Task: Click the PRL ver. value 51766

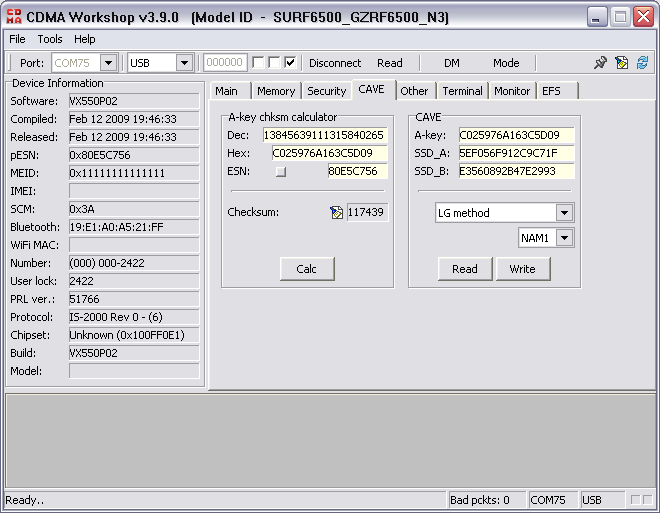Action: pyautogui.click(x=134, y=299)
